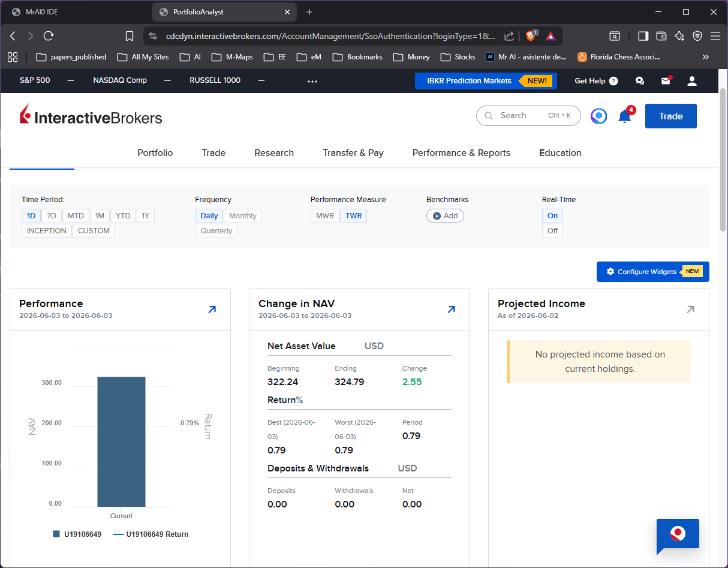Click the Interactive Brokers logo

point(91,115)
